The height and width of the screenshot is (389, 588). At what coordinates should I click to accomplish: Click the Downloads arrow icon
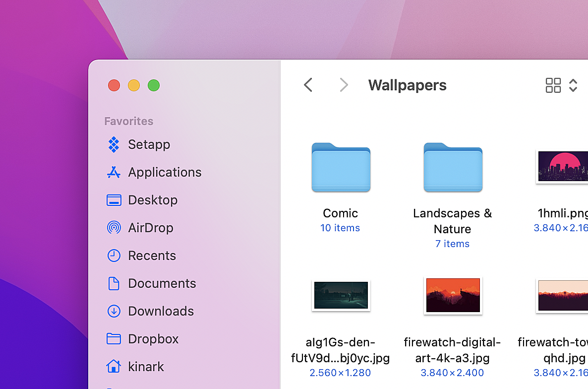pos(114,311)
